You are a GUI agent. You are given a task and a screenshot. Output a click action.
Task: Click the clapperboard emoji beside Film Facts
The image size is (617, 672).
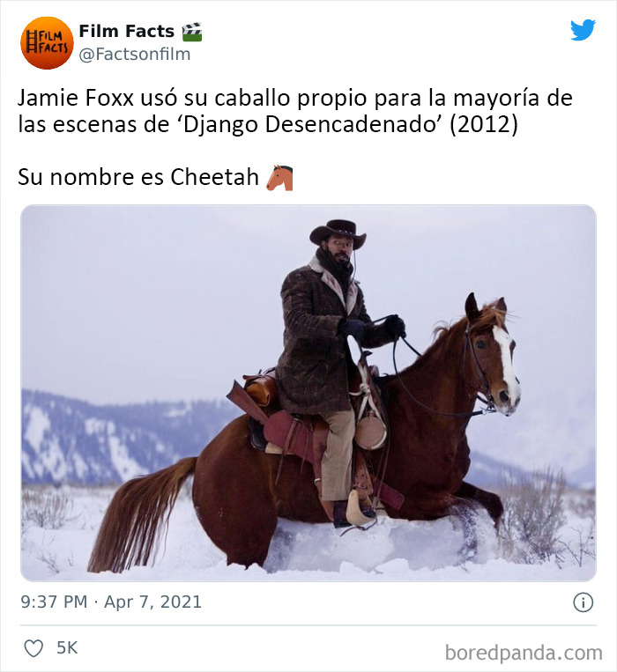[191, 32]
